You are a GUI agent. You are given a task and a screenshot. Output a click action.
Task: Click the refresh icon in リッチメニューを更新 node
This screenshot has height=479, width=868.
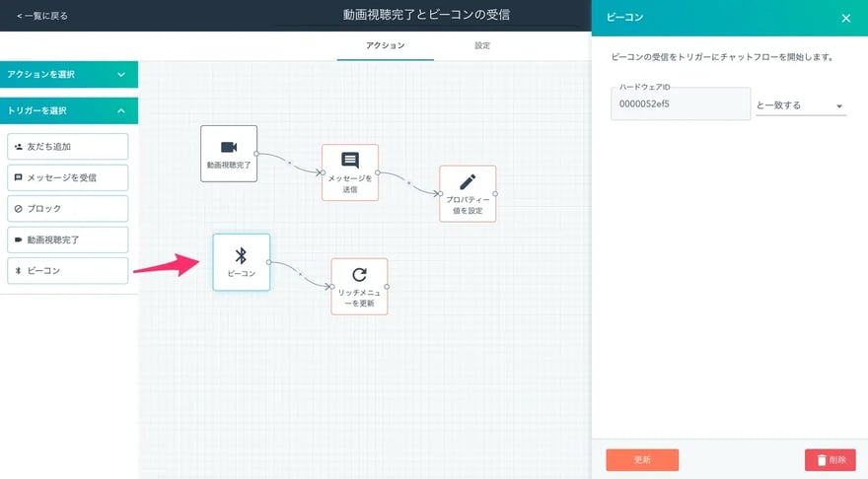359,275
